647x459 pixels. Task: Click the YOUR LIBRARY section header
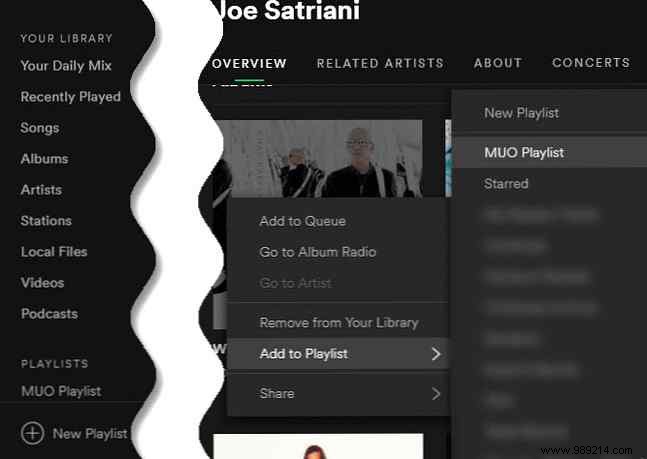click(x=66, y=38)
